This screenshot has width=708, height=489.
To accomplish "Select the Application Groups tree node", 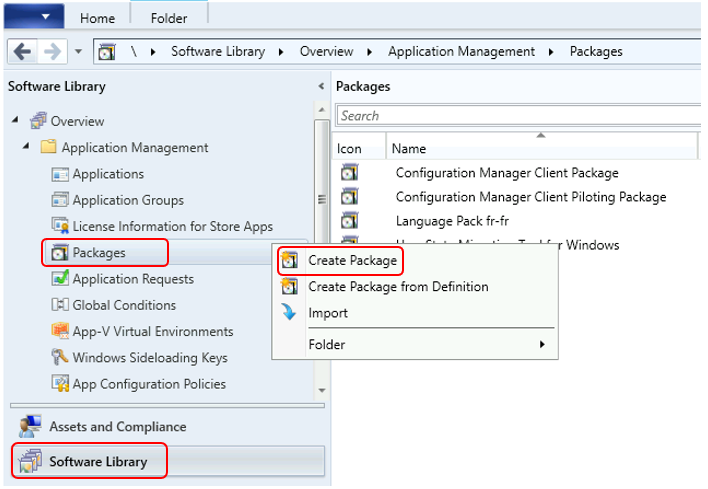I will 128,200.
